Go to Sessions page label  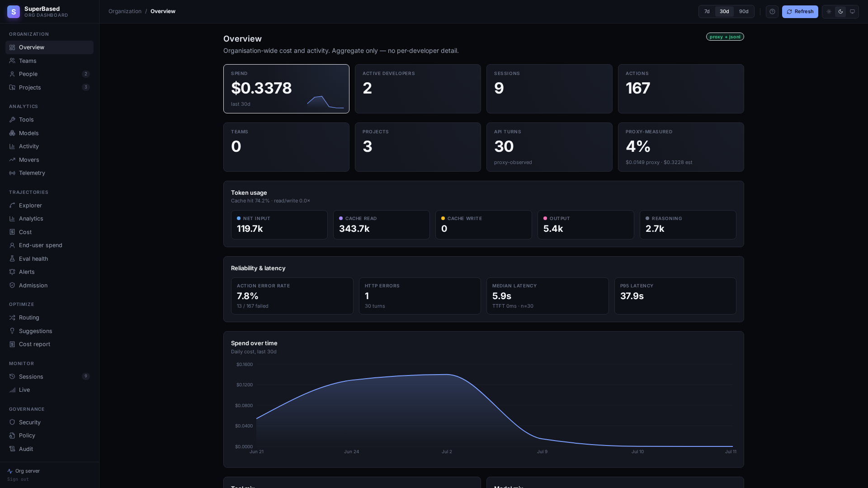[31, 377]
